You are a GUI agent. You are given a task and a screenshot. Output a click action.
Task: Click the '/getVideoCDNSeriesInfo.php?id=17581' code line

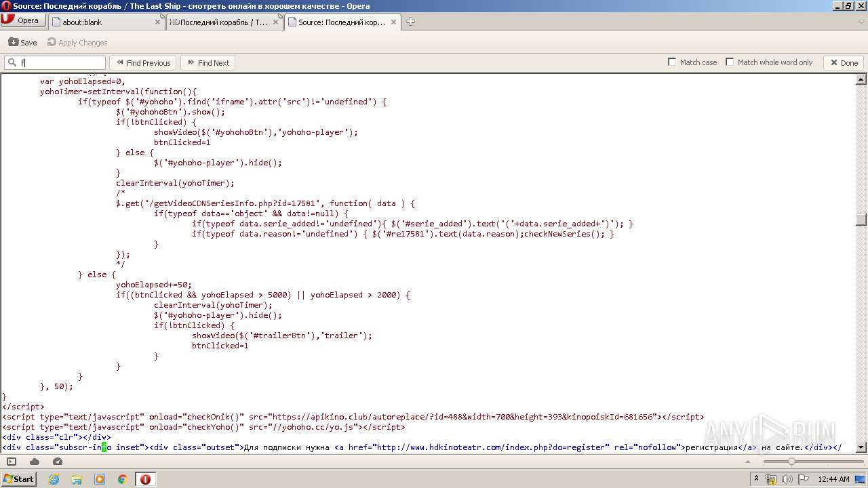265,203
